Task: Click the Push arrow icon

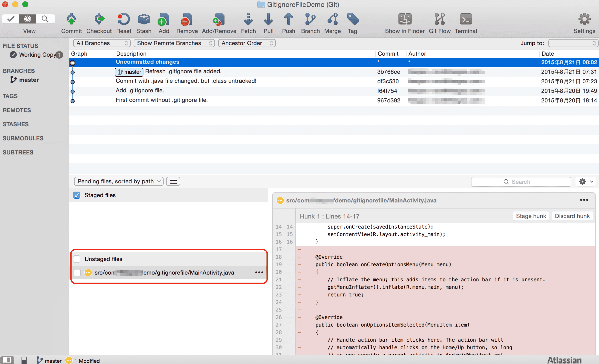Action: [289, 19]
